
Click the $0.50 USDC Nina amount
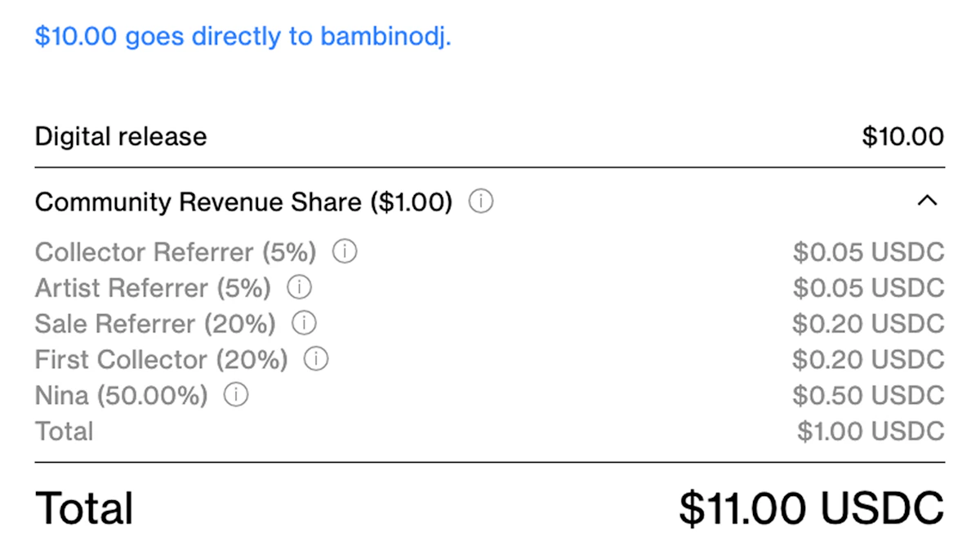click(868, 396)
